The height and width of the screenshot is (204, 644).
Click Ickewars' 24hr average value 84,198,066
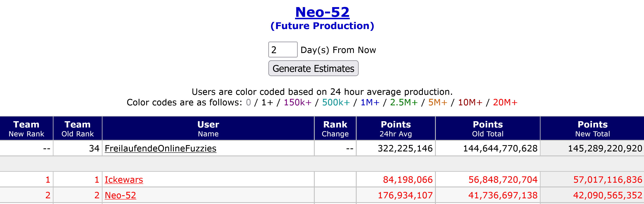click(x=407, y=180)
